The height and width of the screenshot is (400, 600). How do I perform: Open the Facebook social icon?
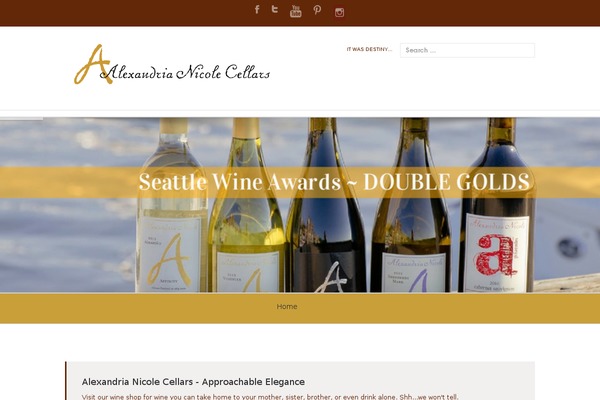pyautogui.click(x=257, y=10)
